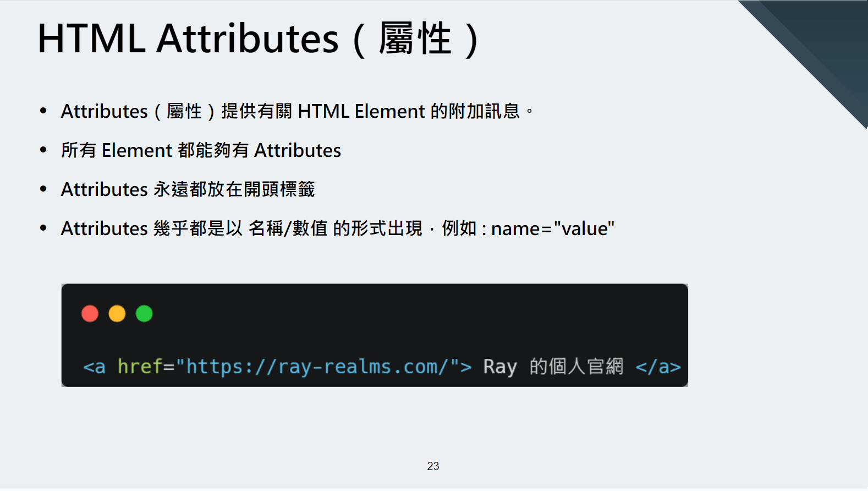868x491 pixels.
Task: Click "Ray 的個人官網" text in the code
Action: (x=553, y=367)
